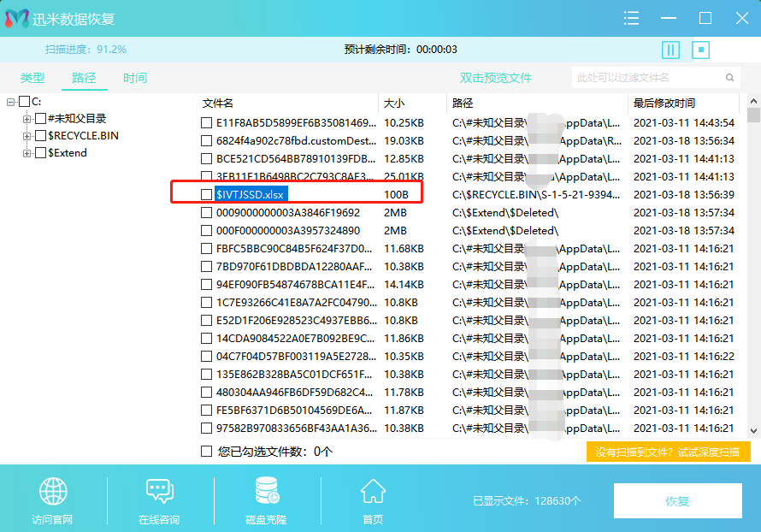Open online customer service chat icon

(159, 490)
